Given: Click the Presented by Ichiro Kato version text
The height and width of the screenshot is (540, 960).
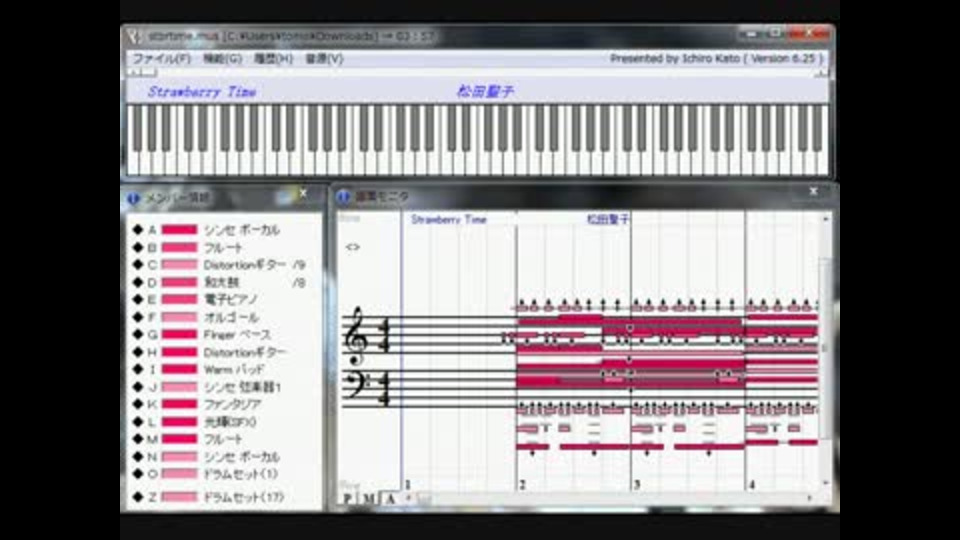Looking at the screenshot, I should 717,58.
